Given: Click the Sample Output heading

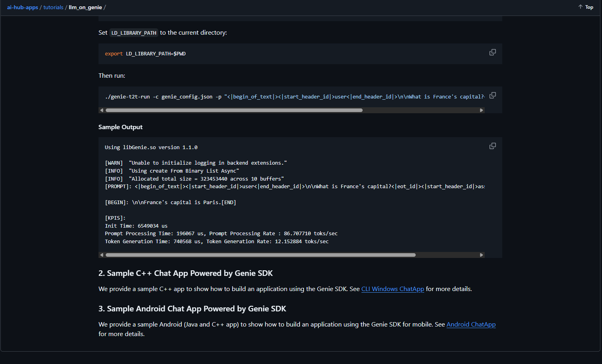Looking at the screenshot, I should tap(120, 127).
